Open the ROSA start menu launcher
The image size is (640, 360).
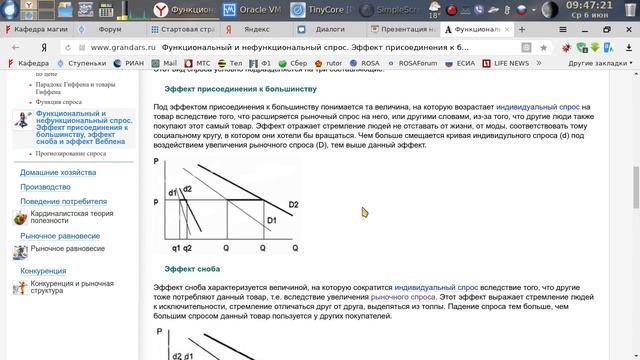tap(9, 10)
